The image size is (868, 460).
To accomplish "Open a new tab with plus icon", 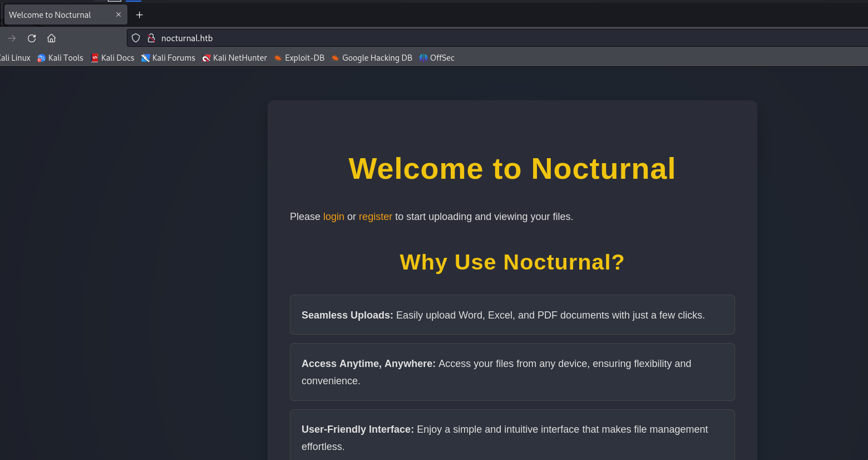I will (140, 15).
